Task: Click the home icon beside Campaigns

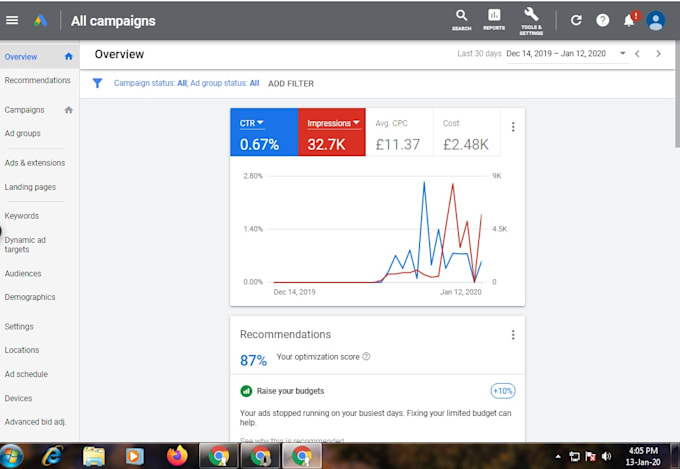Action: (x=69, y=110)
